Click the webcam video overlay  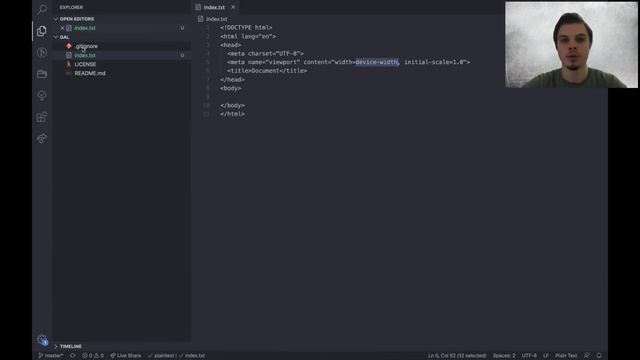[x=571, y=45]
